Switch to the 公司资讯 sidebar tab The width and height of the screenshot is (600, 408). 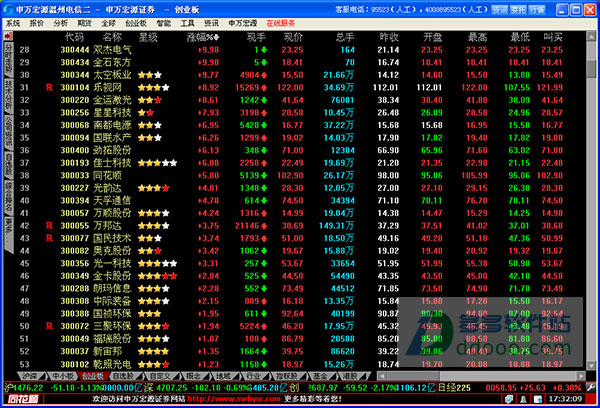pos(8,132)
